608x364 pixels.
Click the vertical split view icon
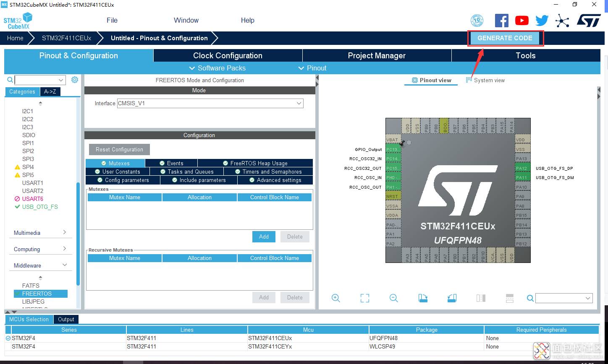point(481,298)
